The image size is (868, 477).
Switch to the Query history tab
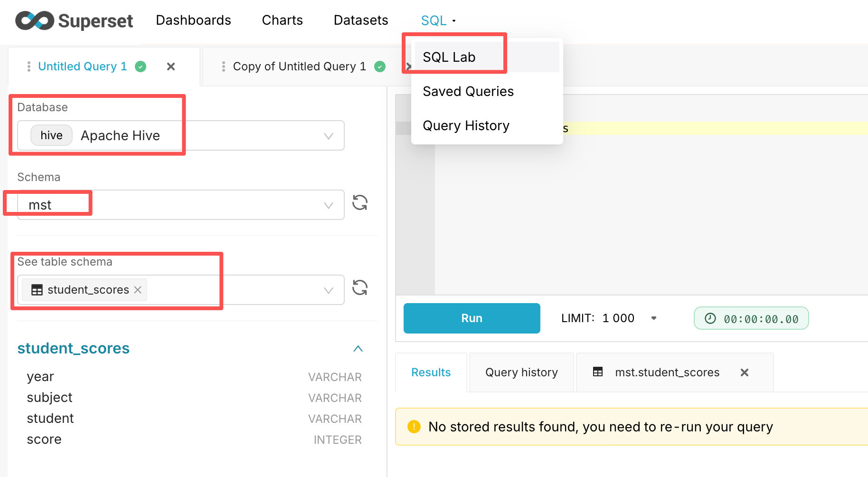[x=521, y=372]
